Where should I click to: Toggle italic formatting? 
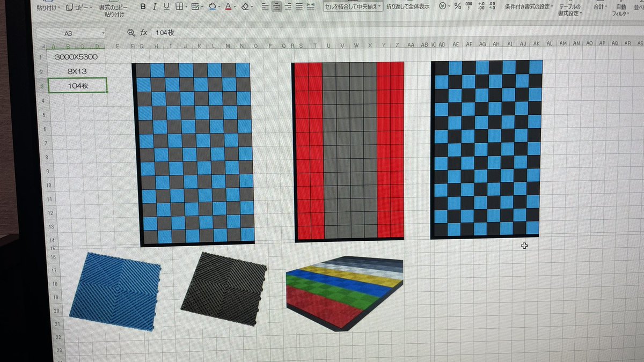pyautogui.click(x=155, y=6)
